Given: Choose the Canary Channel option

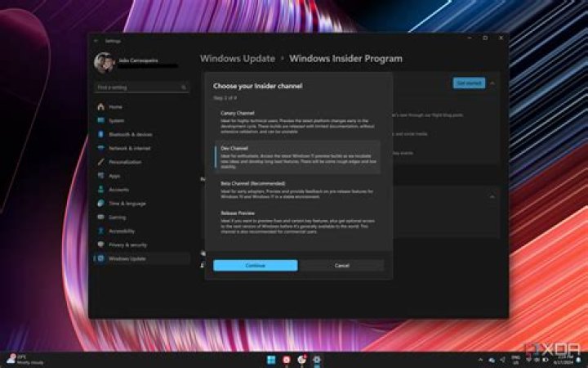Looking at the screenshot, I should 298,122.
